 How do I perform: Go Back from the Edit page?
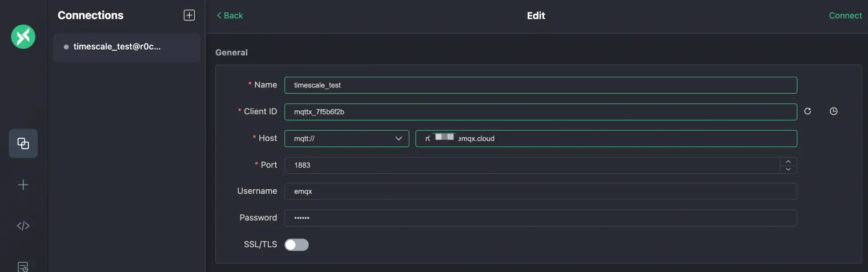(230, 15)
